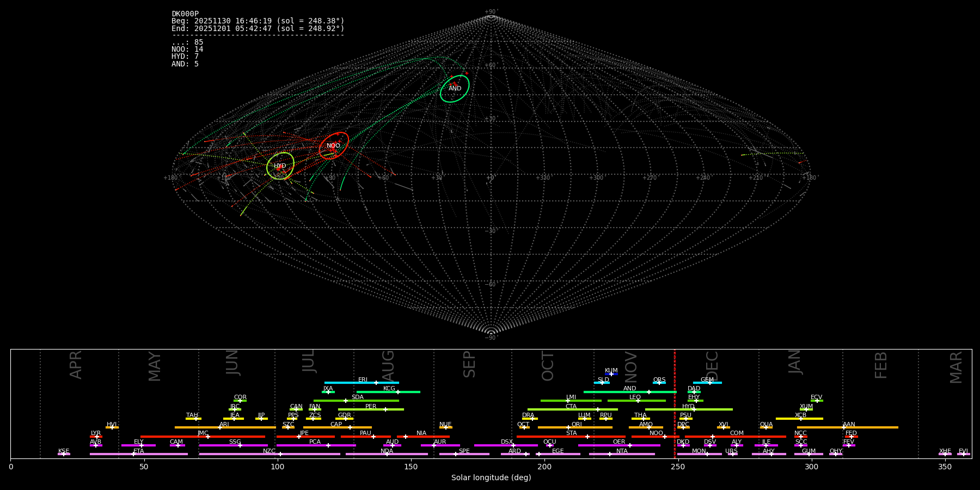Viewport: 980px width, 490px height.
Task: Click the COM shower label in the timeline
Action: 737,433
